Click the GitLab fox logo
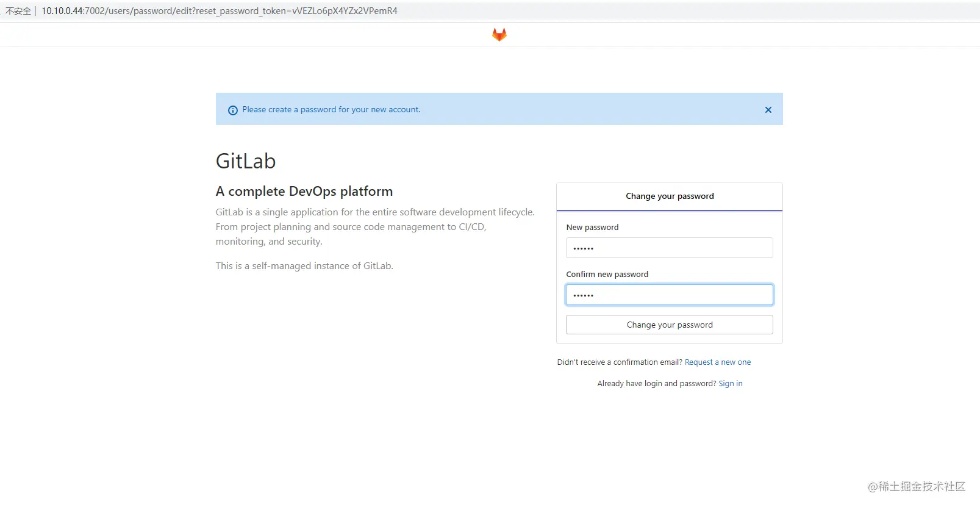The height and width of the screenshot is (507, 980). 499,35
